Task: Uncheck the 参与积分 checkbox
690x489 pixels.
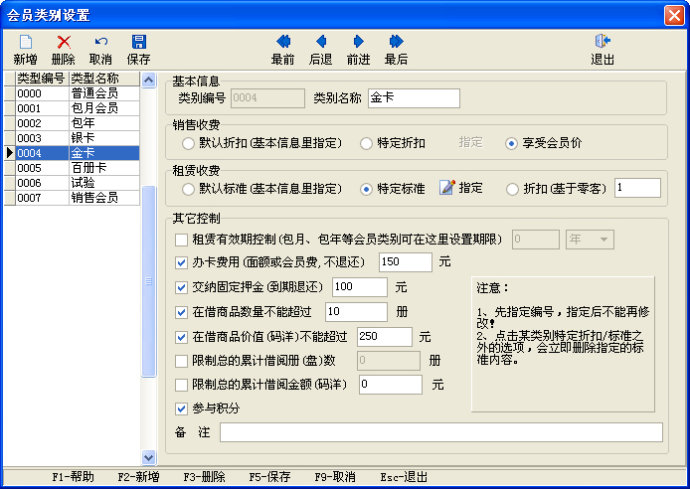Action: [x=181, y=408]
